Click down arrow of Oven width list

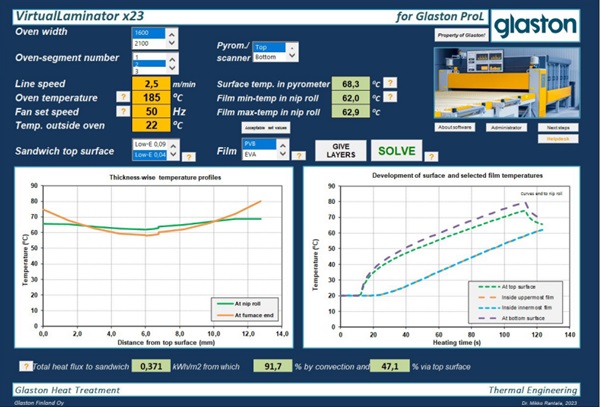tap(172, 43)
